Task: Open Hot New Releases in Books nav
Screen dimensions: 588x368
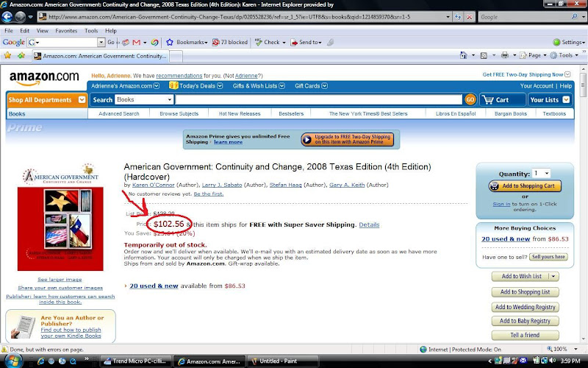Action: click(240, 114)
